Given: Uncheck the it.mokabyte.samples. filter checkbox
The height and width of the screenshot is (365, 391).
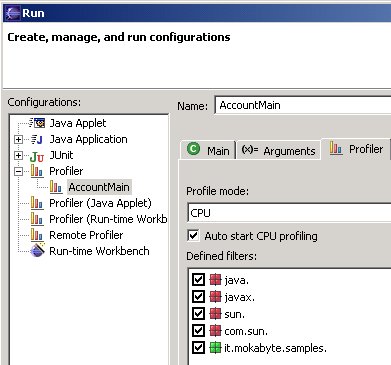Looking at the screenshot, I should [x=198, y=348].
